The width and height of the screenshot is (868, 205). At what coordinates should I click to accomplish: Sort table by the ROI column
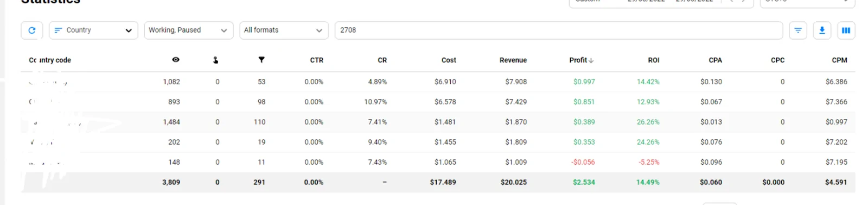pyautogui.click(x=653, y=60)
